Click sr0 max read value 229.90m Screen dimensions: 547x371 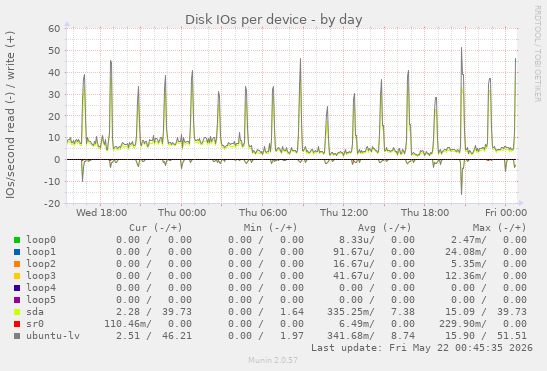point(460,324)
